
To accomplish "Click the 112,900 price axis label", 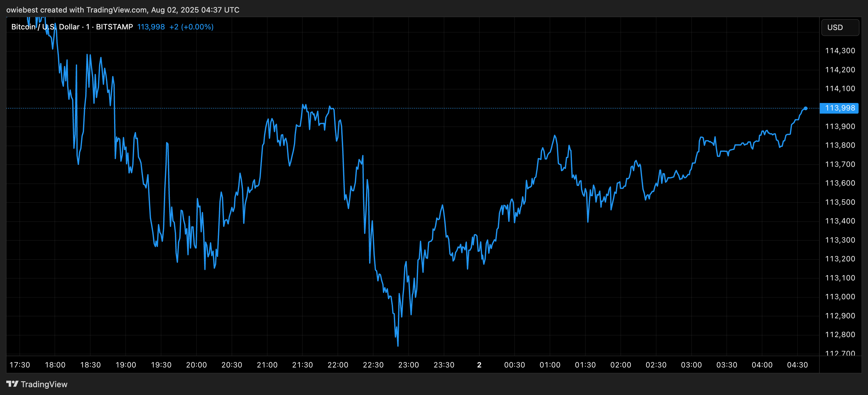I will click(840, 316).
